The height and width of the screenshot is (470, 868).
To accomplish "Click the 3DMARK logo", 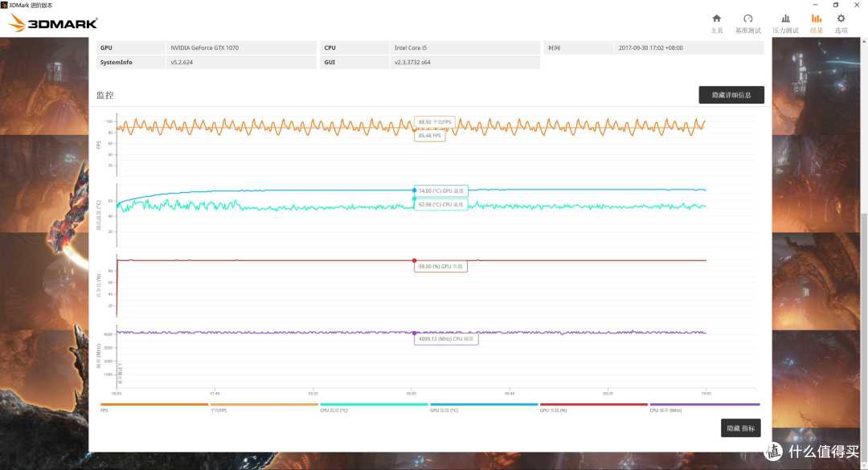I will pyautogui.click(x=53, y=23).
